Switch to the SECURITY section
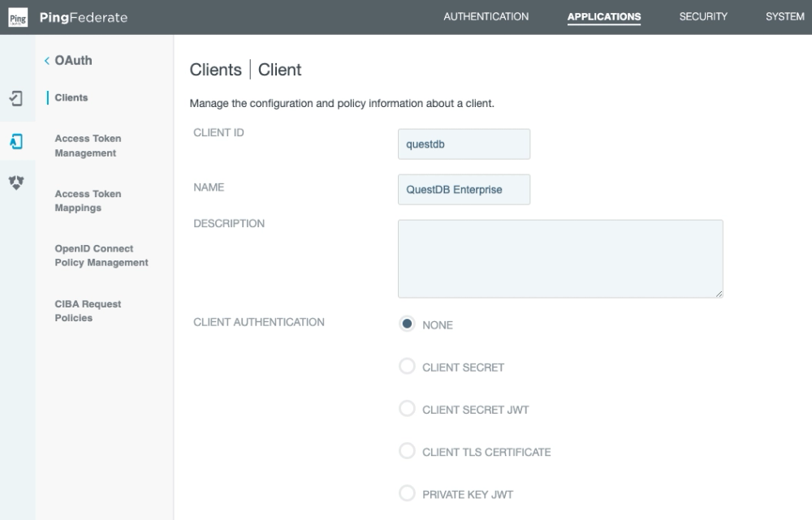The width and height of the screenshot is (812, 520). pyautogui.click(x=703, y=16)
